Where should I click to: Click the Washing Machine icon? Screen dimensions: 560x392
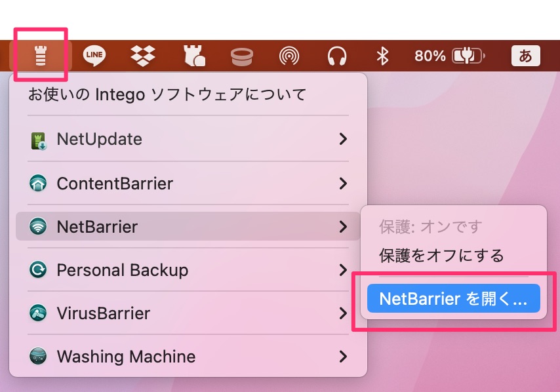(x=38, y=356)
